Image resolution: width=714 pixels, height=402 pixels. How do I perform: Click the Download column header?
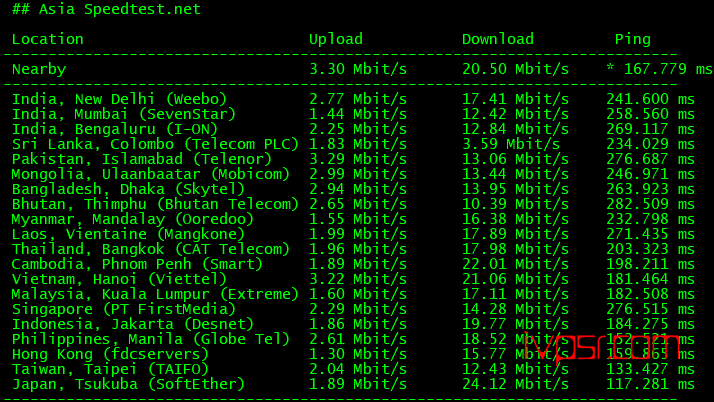(498, 39)
